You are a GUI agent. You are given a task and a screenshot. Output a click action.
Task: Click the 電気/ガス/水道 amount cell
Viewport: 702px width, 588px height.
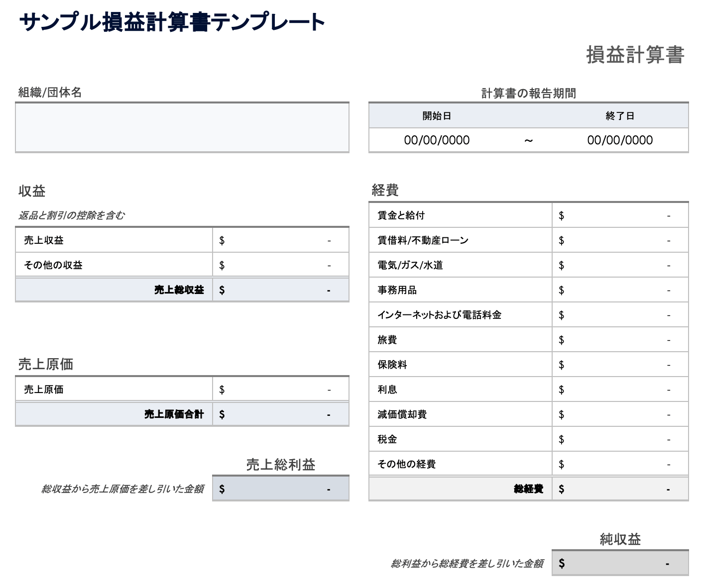620,265
